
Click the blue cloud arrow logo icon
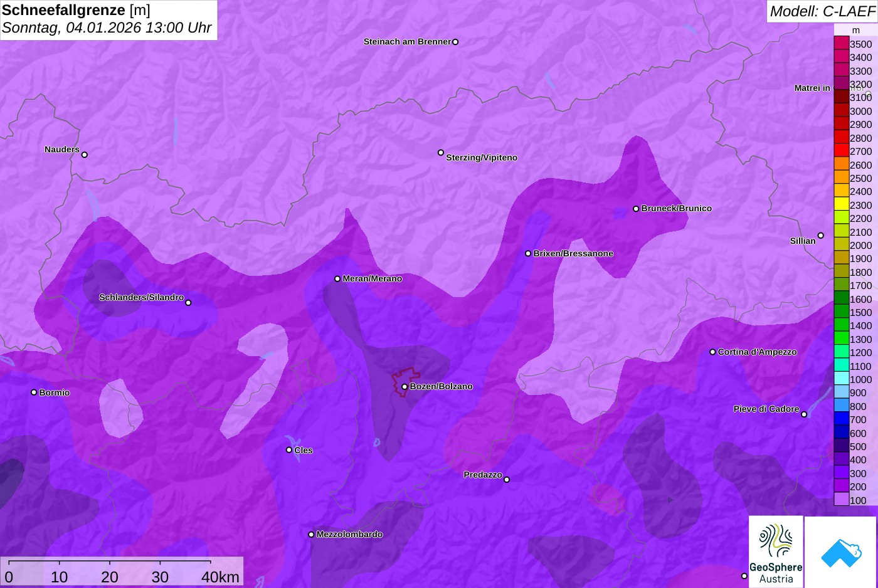tap(840, 553)
